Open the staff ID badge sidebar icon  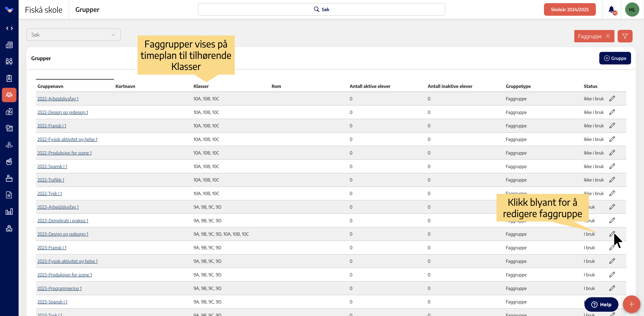[9, 78]
